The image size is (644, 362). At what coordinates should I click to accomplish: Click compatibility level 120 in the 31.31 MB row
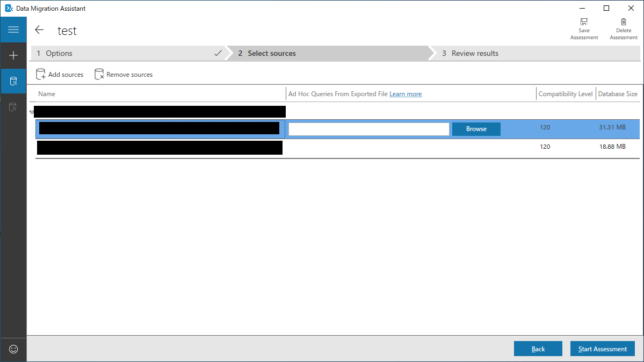coord(545,127)
